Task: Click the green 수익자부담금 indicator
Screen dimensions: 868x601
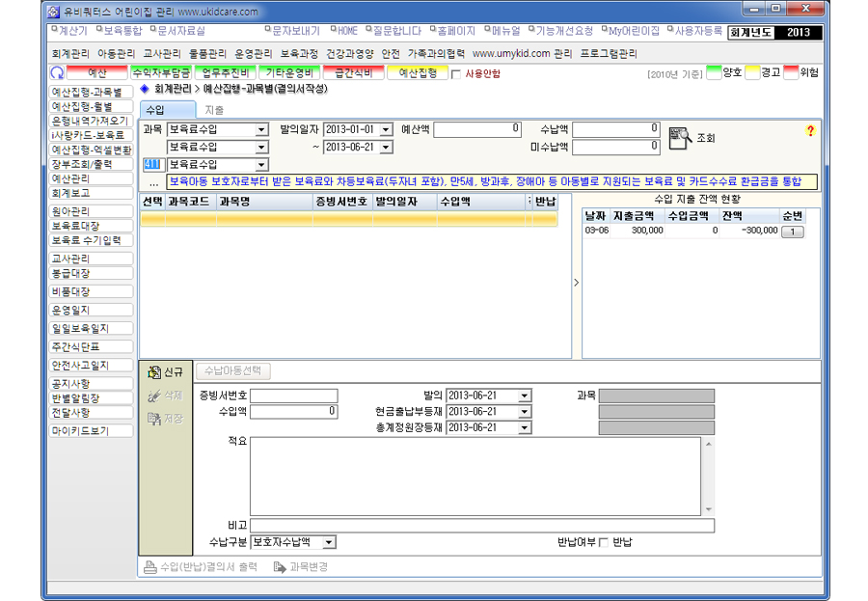Action: pyautogui.click(x=161, y=72)
